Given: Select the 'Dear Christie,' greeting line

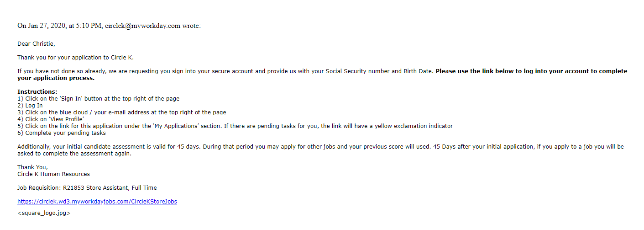Looking at the screenshot, I should [x=36, y=44].
